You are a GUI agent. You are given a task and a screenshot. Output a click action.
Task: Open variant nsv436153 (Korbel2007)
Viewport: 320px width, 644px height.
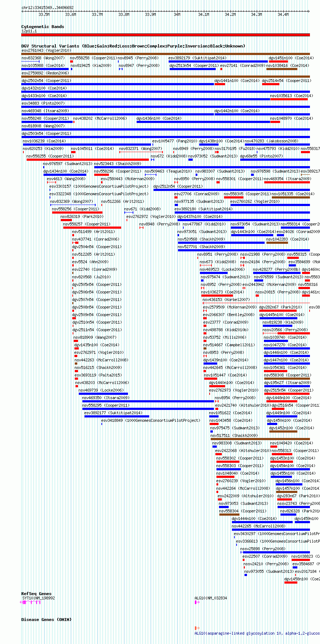point(226,300)
